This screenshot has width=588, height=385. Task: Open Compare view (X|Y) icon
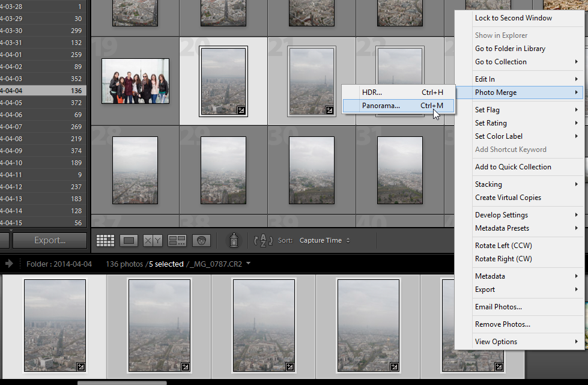(x=153, y=241)
